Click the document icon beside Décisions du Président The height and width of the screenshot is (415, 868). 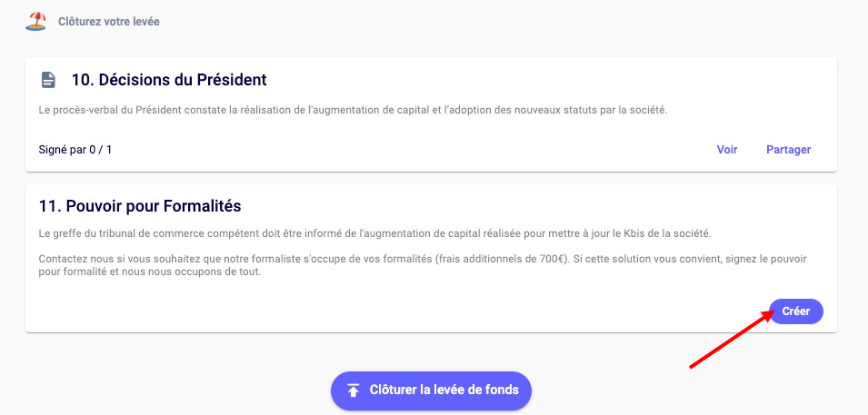[x=48, y=80]
